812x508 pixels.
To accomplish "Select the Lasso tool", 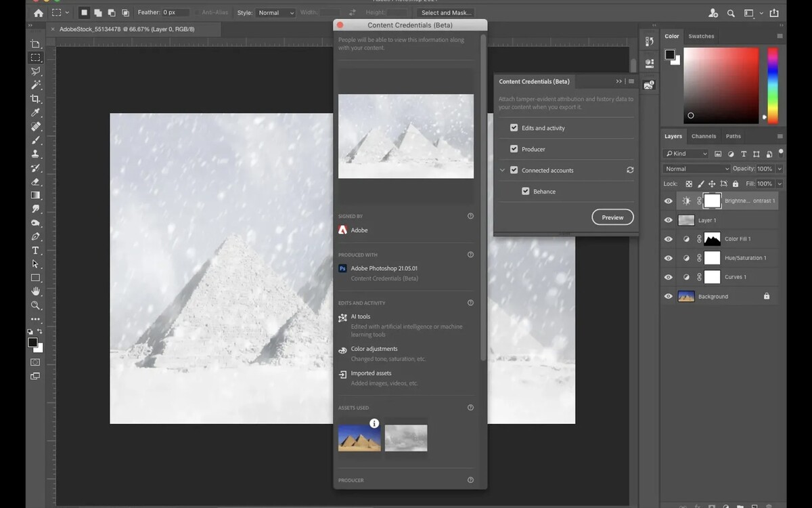I will 36,71.
